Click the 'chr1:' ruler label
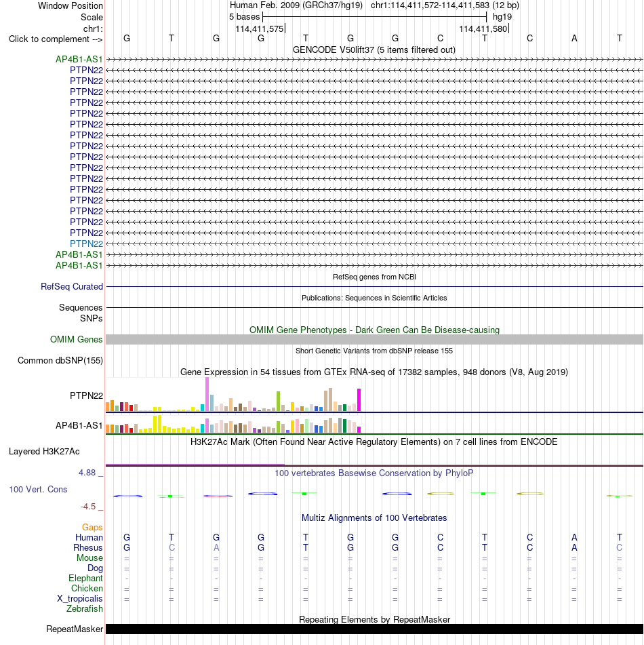 (x=93, y=28)
